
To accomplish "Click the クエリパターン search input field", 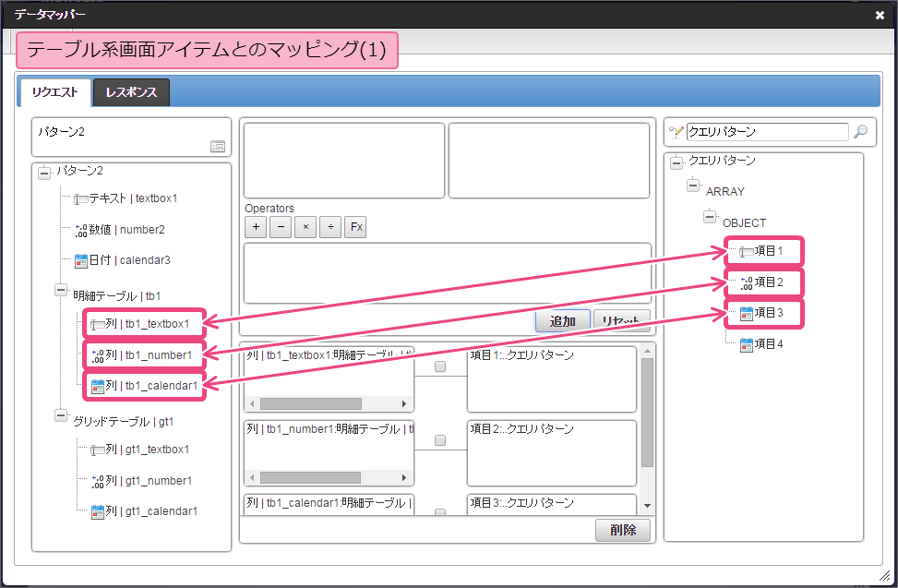I will 768,132.
